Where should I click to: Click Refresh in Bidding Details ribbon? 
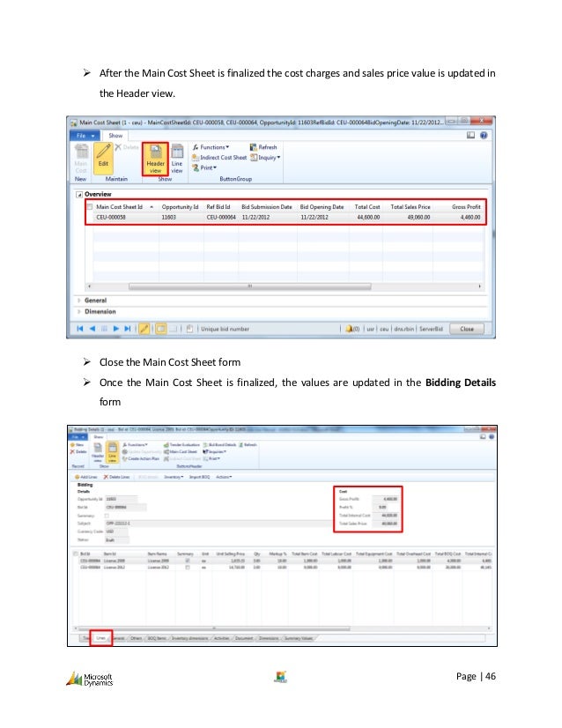(248, 445)
